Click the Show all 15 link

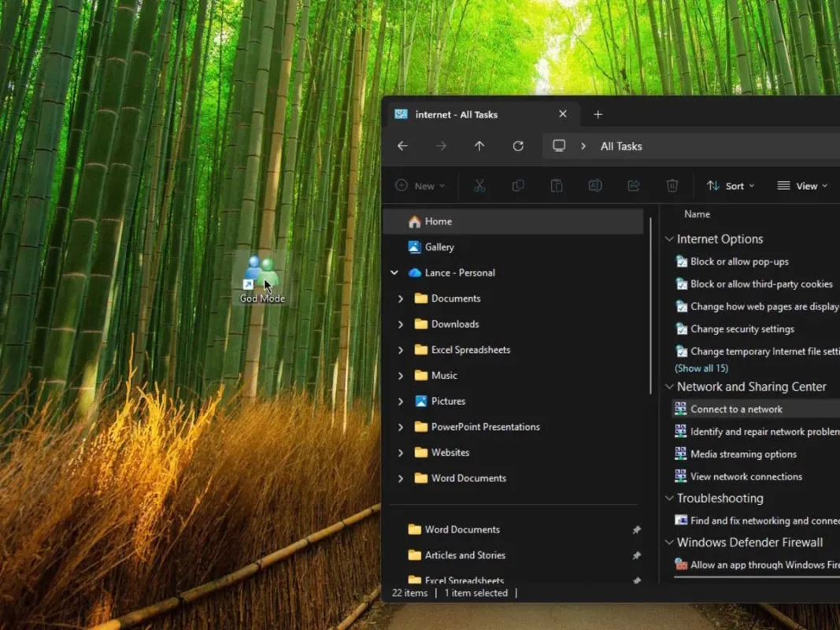[701, 368]
